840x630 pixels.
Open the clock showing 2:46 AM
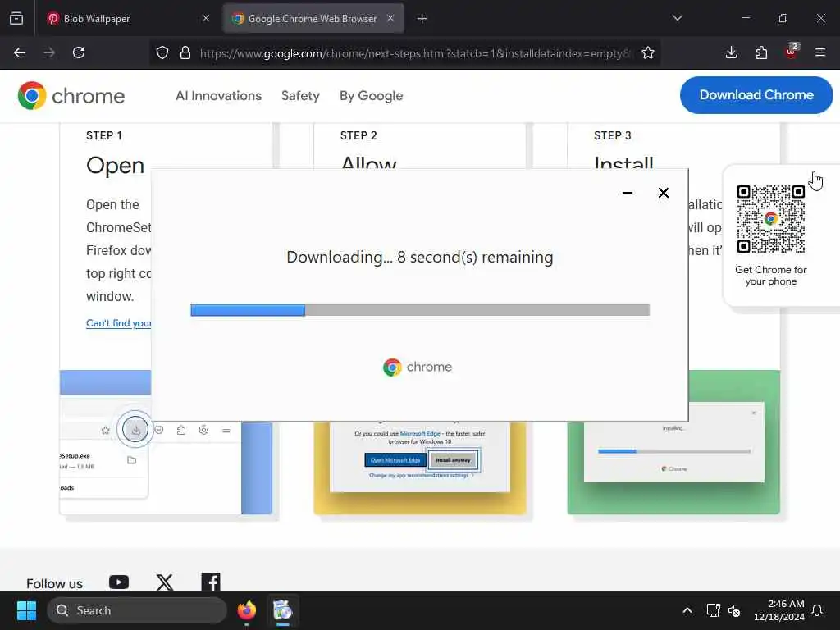pos(779,610)
